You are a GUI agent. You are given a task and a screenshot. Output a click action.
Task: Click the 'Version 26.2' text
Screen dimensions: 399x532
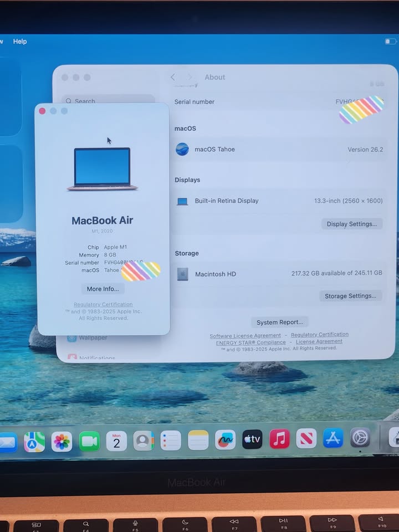[365, 150]
